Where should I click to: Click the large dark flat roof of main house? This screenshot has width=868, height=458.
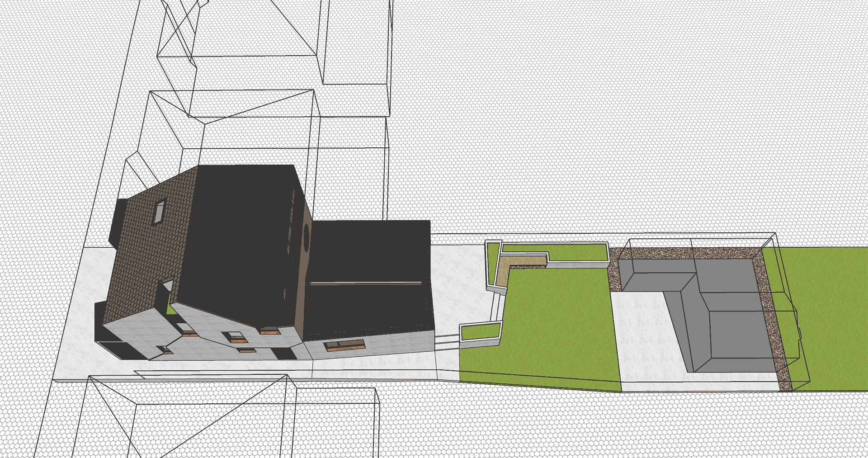click(x=240, y=235)
